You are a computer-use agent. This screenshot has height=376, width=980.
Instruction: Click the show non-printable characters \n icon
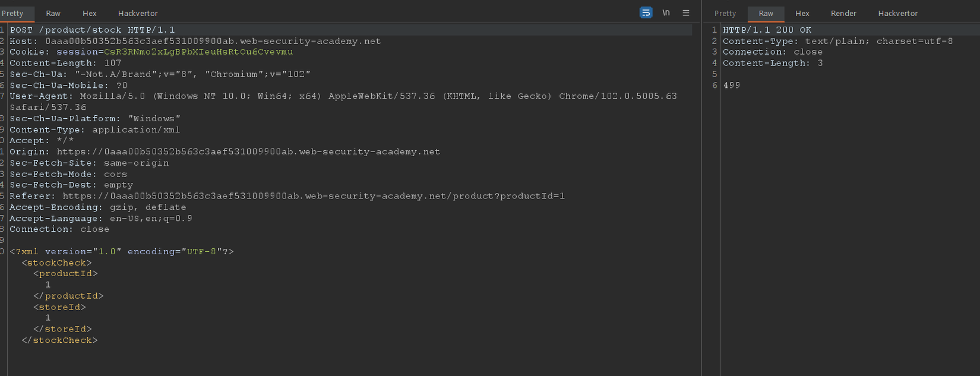666,12
